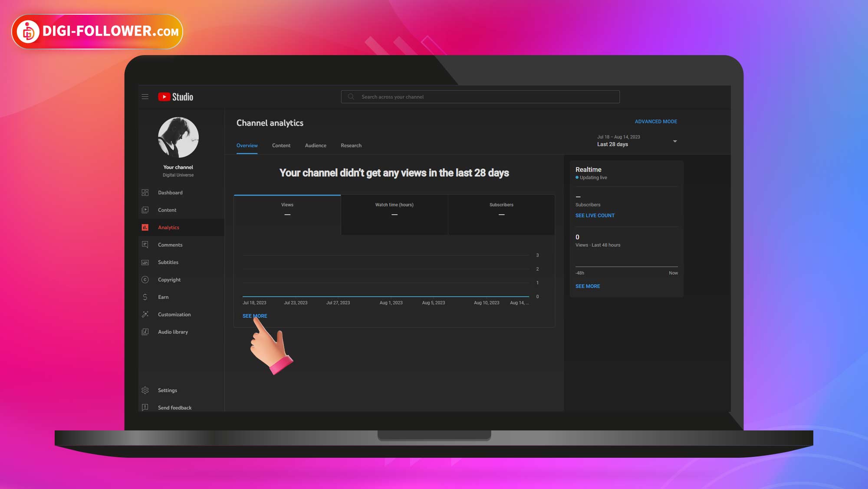The width and height of the screenshot is (868, 489).
Task: Expand the Last 28 days date dropdown
Action: click(637, 141)
